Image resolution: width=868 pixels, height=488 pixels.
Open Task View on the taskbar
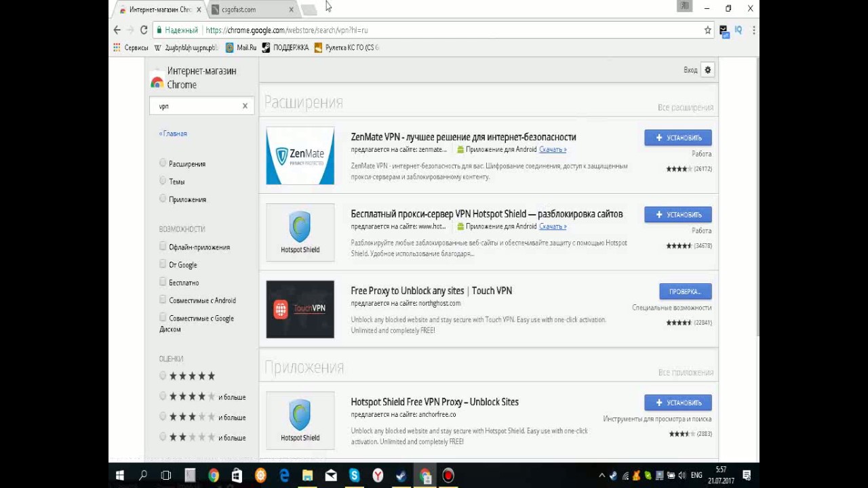[166, 475]
